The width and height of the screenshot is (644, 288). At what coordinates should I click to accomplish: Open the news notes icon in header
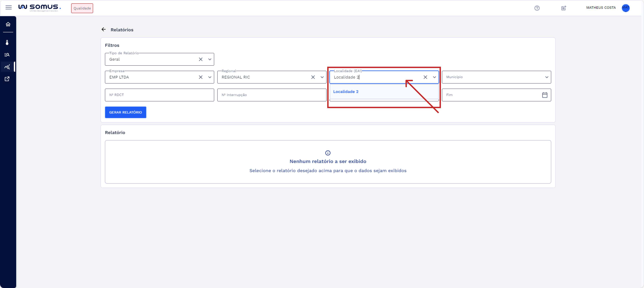pyautogui.click(x=564, y=8)
